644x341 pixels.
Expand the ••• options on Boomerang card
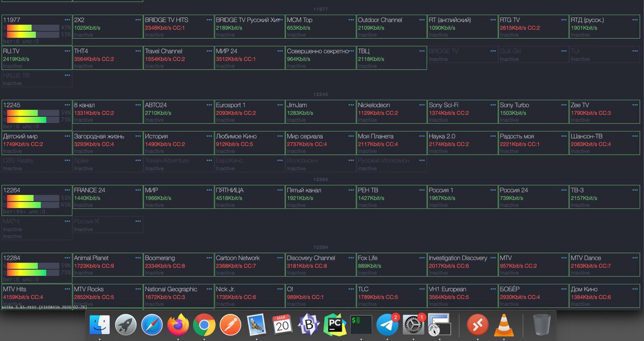(209, 258)
